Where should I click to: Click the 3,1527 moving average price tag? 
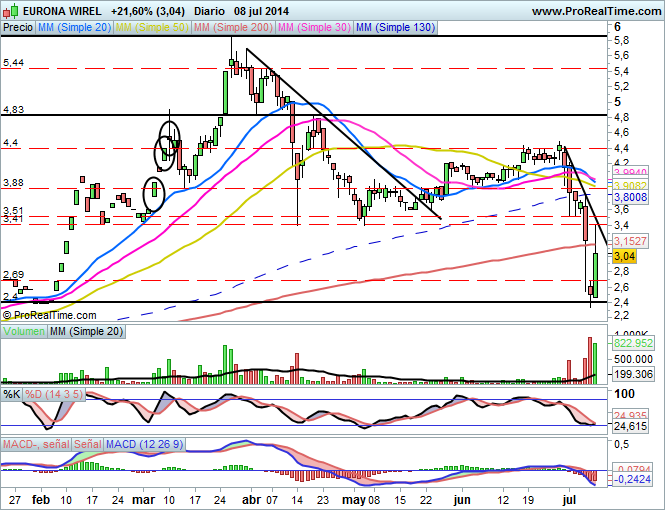(x=632, y=241)
